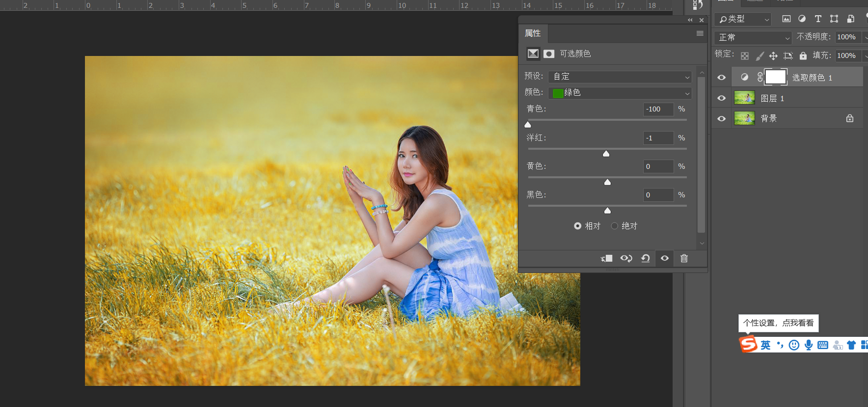
Task: Open the 预设 preset dropdown
Action: (620, 77)
